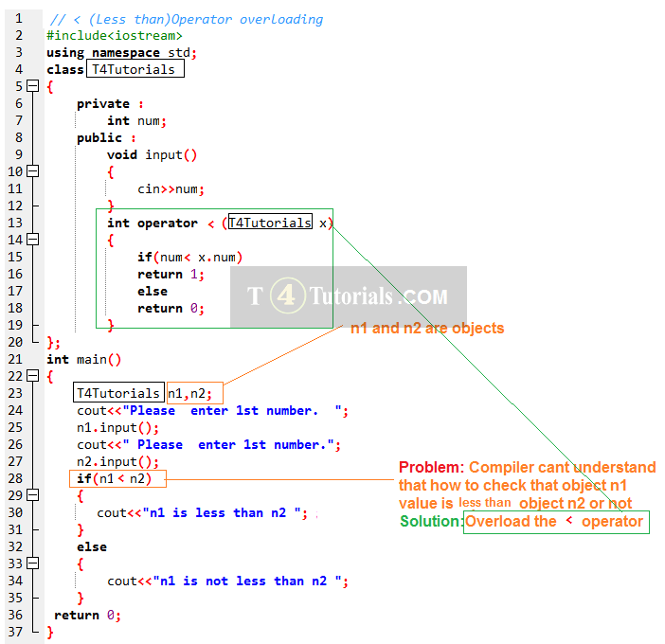
Task: Click 'int main()' declaration
Action: [x=84, y=360]
